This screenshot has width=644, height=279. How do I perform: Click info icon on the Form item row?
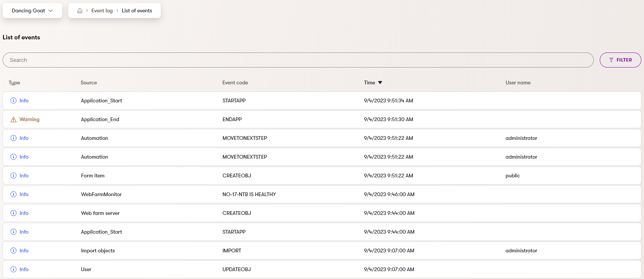point(13,175)
